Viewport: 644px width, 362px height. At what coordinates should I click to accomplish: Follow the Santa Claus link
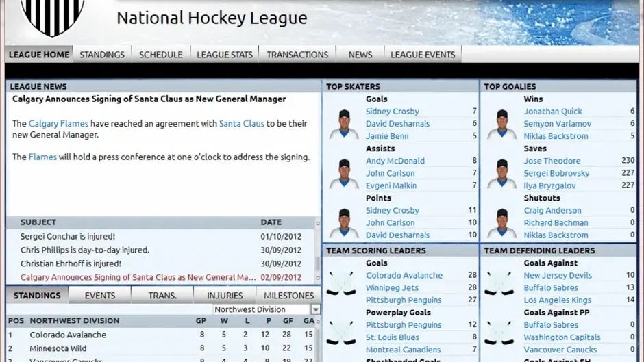tap(241, 124)
